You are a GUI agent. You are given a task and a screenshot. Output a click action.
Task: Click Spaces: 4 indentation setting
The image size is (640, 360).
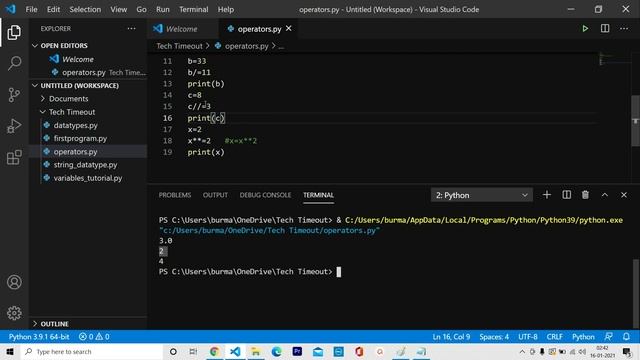tap(494, 337)
